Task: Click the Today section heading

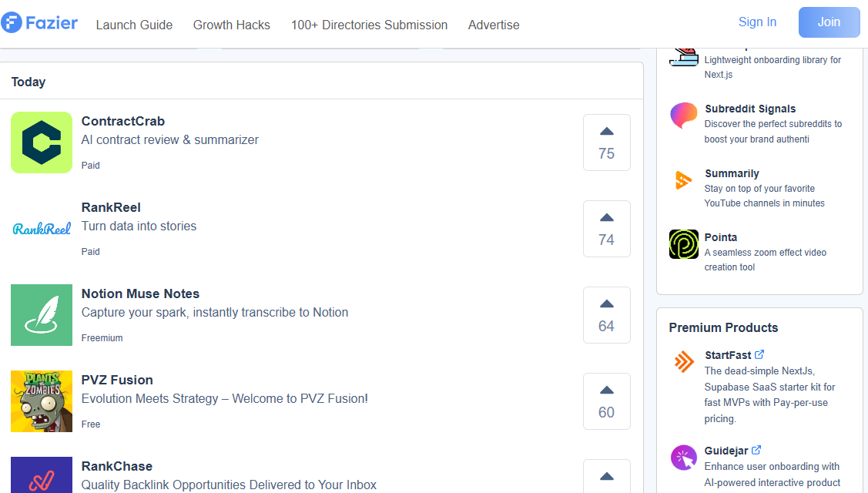Action: click(x=28, y=82)
